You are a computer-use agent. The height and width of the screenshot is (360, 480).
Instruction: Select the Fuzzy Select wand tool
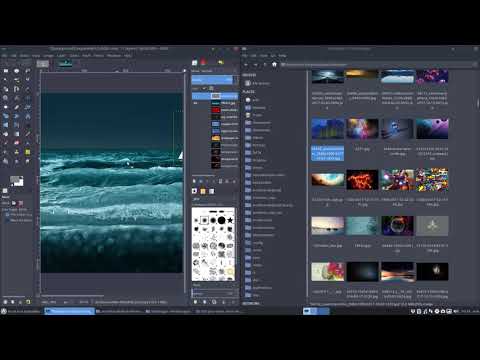[6, 80]
